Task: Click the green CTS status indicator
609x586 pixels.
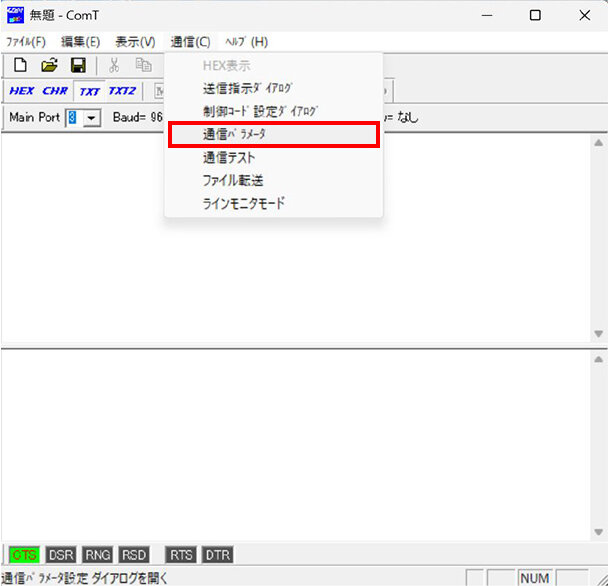Action: point(23,555)
